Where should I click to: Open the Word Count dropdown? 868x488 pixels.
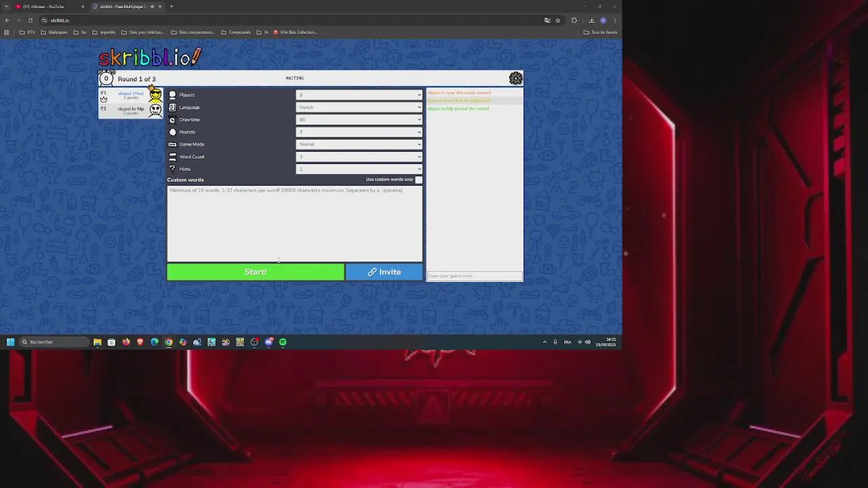(x=359, y=157)
